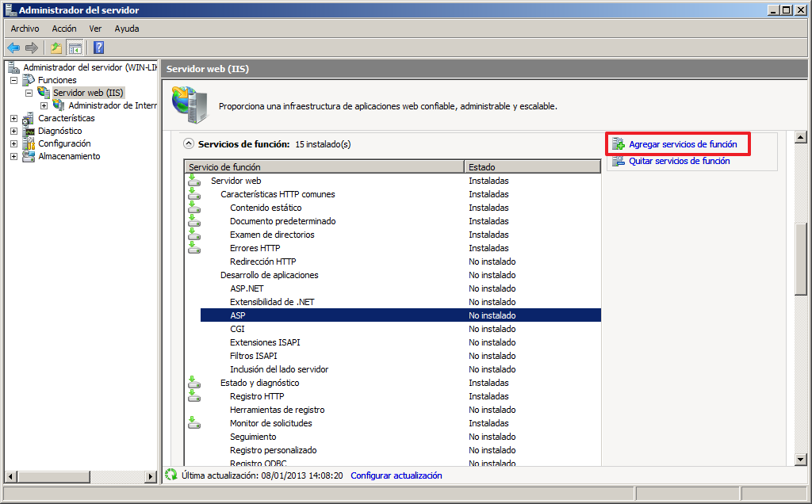
Task: Click the Estado column header
Action: point(531,167)
